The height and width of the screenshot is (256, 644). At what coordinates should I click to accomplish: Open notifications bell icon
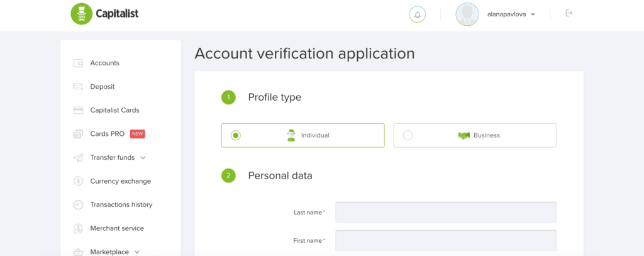click(x=418, y=14)
